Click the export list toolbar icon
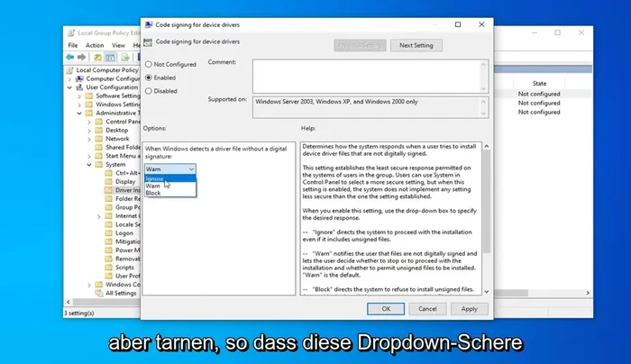 pos(125,57)
